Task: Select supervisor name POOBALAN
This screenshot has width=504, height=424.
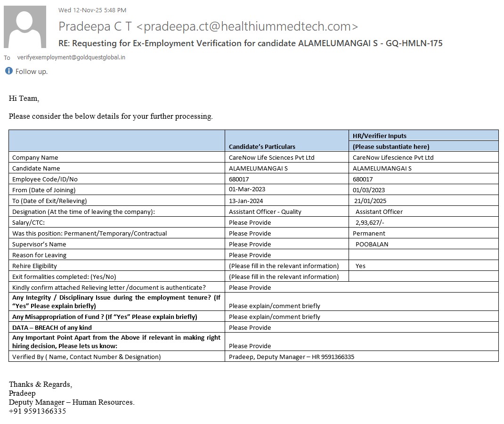Action: (x=372, y=245)
